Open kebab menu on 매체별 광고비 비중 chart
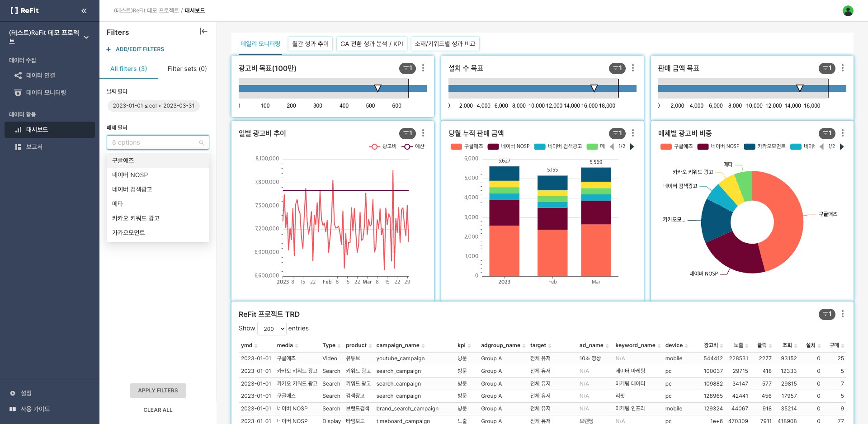The height and width of the screenshot is (424, 868). [843, 133]
